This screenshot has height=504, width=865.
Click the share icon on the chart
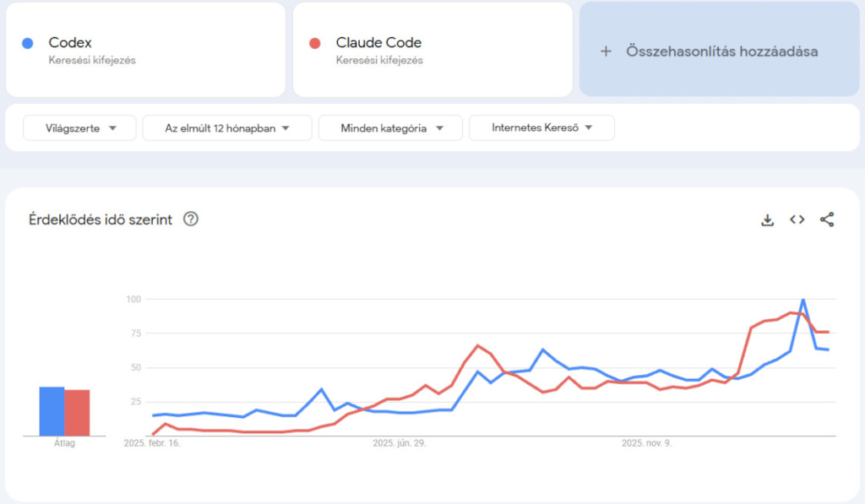(x=827, y=219)
